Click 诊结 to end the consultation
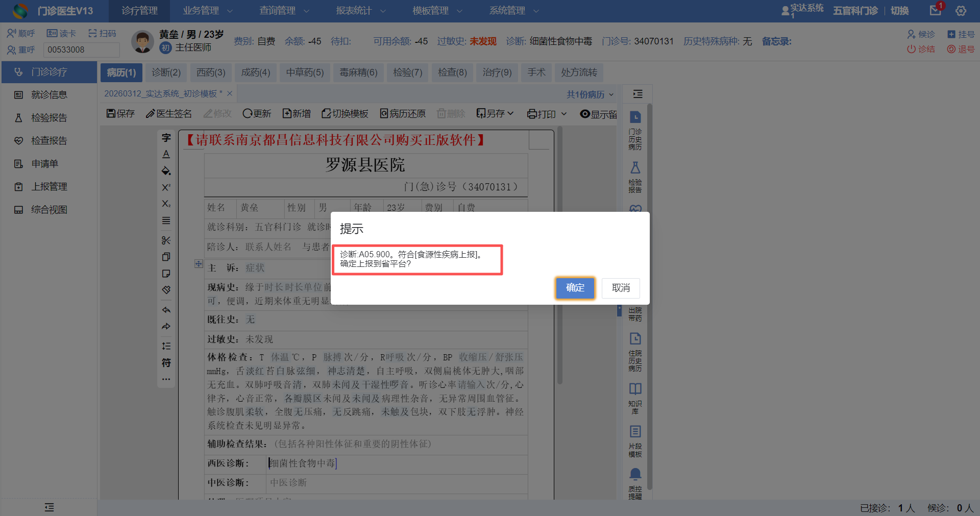Screen dimensions: 980x516 [x=921, y=49]
